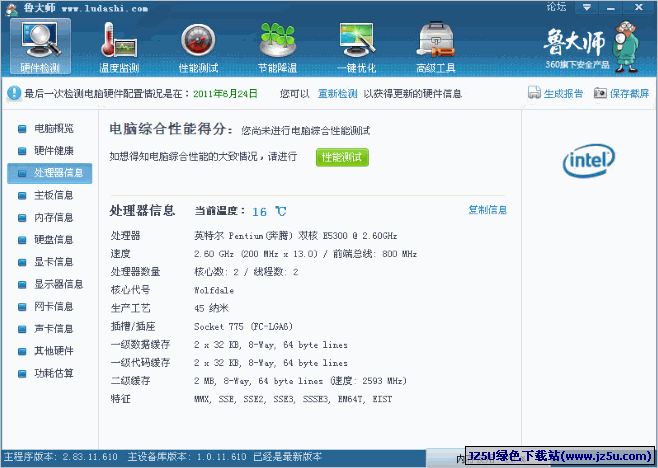The image size is (658, 468).
Task: Select 处理器信息 in sidebar
Action: [50, 173]
